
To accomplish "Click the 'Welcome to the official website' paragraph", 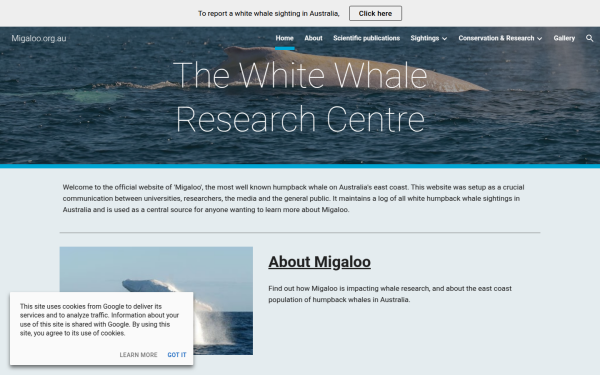I will tap(293, 199).
